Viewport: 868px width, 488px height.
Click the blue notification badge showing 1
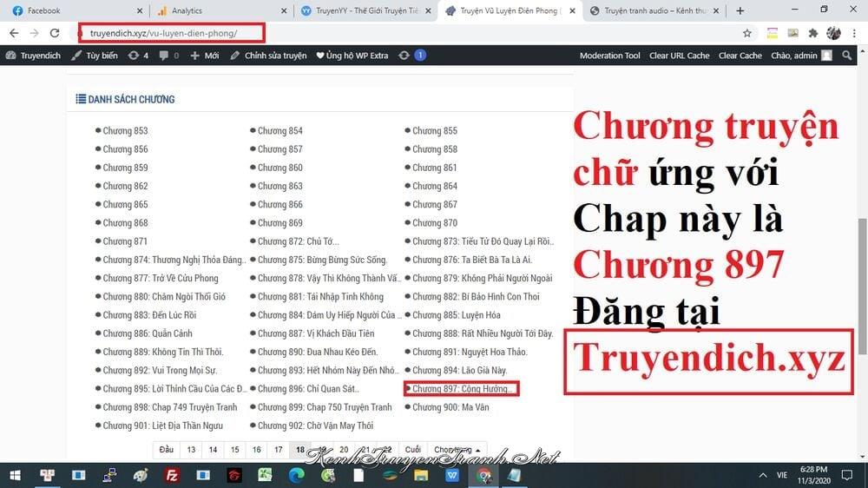(x=420, y=56)
